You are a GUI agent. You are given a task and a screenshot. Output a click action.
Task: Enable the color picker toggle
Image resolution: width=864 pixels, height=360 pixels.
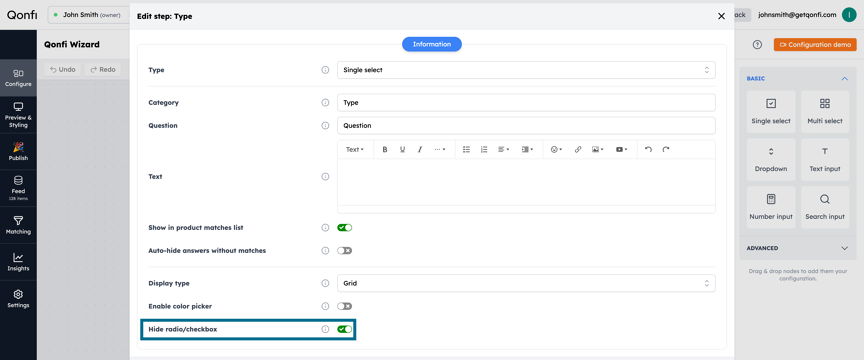point(344,306)
